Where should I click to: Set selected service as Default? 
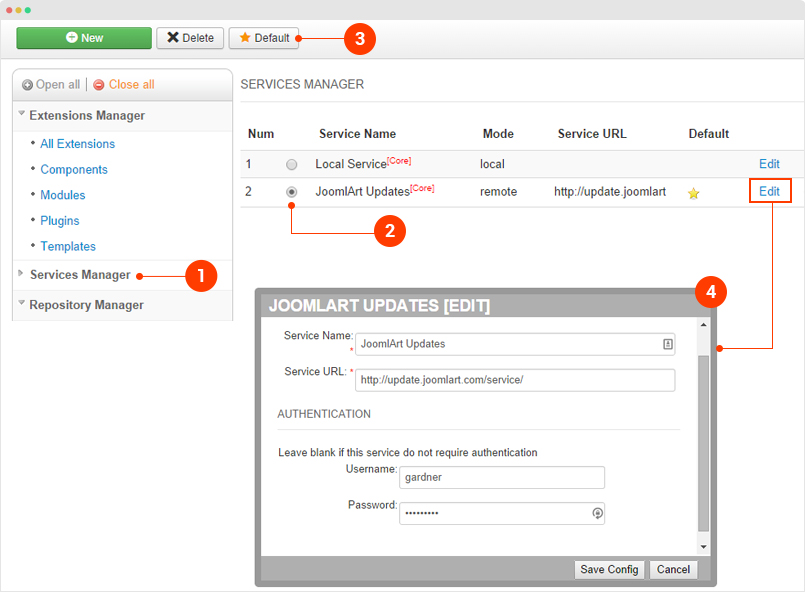(x=264, y=38)
